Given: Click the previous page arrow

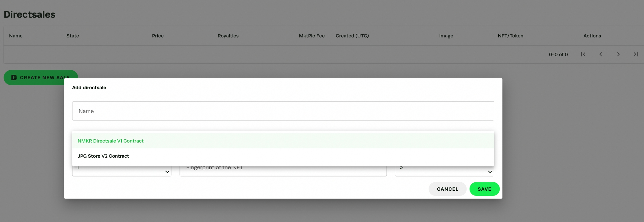Looking at the screenshot, I should pyautogui.click(x=601, y=54).
